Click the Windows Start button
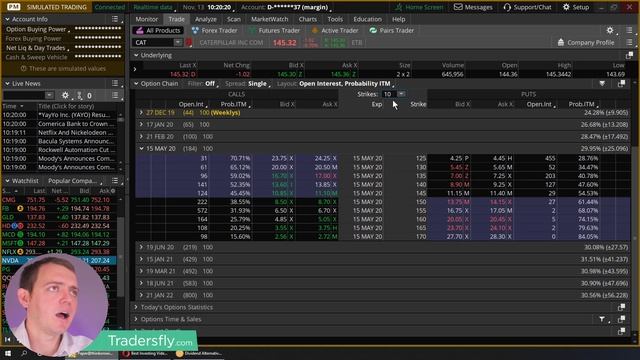 [7, 353]
